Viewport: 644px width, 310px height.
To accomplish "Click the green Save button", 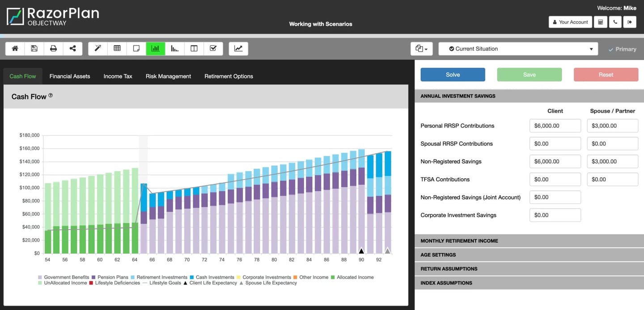I will 529,75.
